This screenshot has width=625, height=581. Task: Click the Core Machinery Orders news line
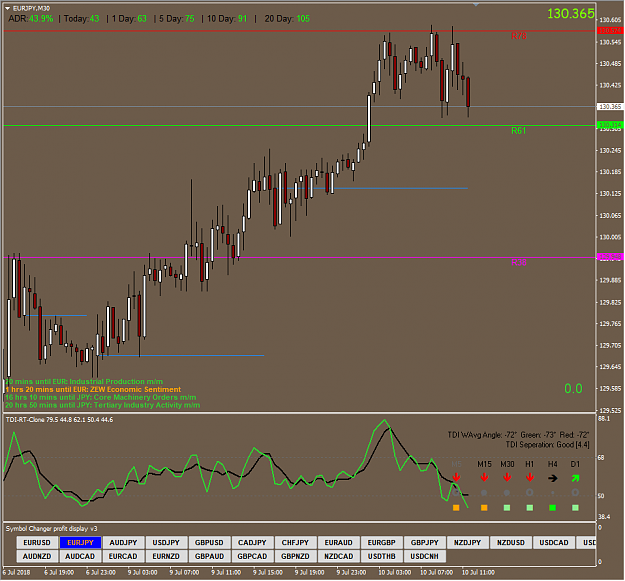pyautogui.click(x=100, y=397)
